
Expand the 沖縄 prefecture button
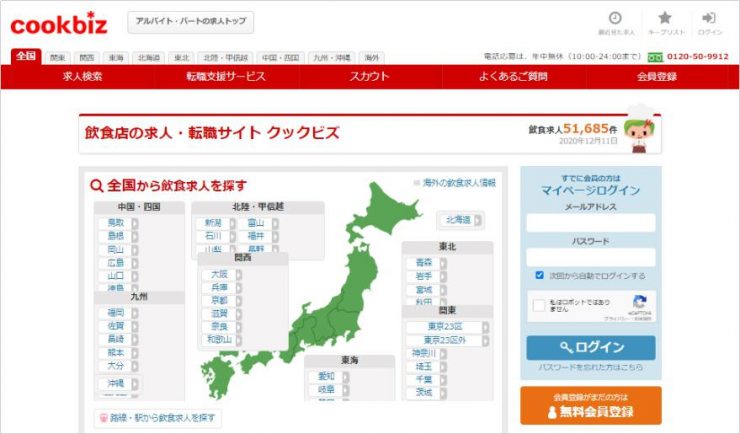click(x=118, y=383)
